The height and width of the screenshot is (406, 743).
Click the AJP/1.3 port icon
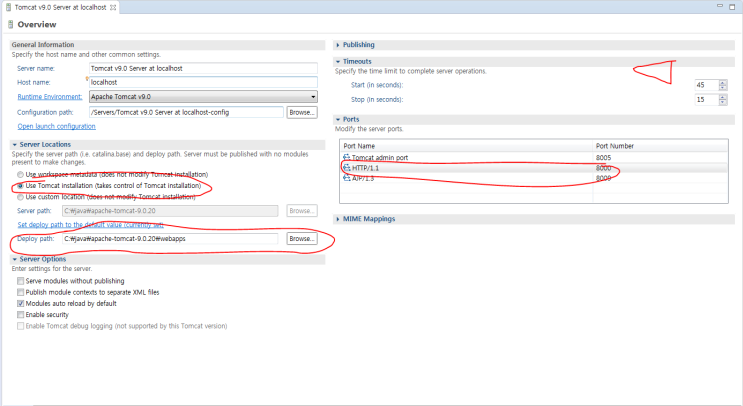click(347, 178)
